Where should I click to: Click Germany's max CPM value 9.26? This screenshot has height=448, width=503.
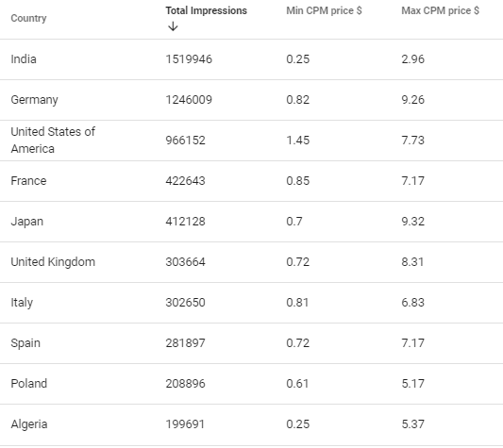(412, 100)
